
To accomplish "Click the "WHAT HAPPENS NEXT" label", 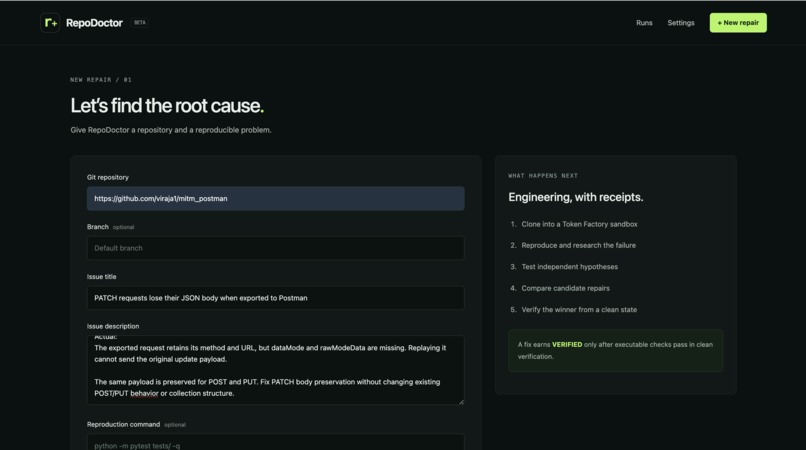I will tap(543, 176).
